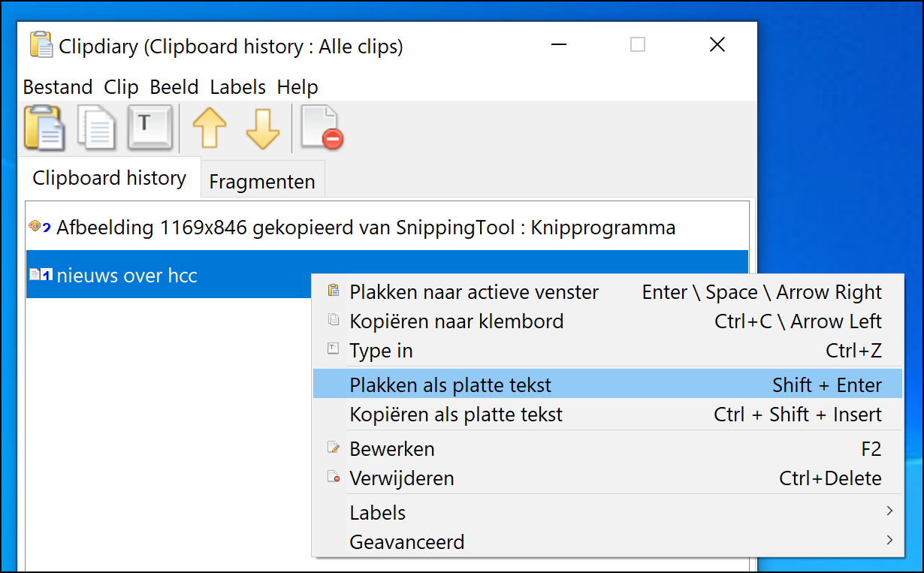Click the Type in keyboard toolbar icon
The height and width of the screenshot is (573, 924).
click(x=150, y=128)
